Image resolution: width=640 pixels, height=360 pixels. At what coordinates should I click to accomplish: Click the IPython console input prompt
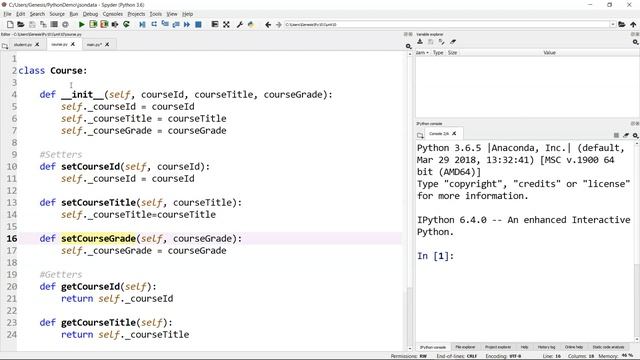click(436, 256)
